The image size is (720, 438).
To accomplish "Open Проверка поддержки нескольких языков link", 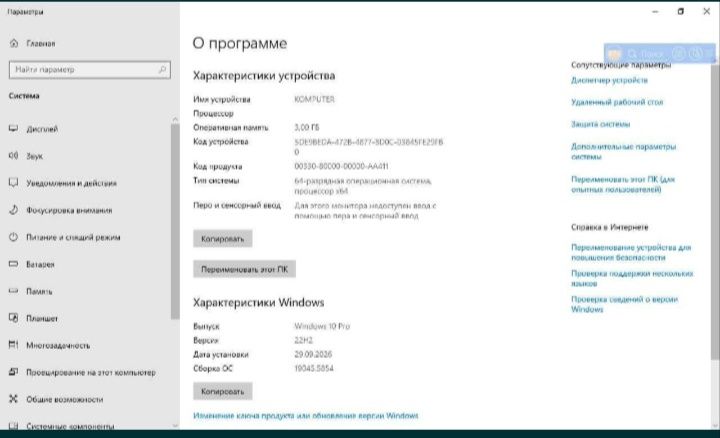I will [632, 278].
